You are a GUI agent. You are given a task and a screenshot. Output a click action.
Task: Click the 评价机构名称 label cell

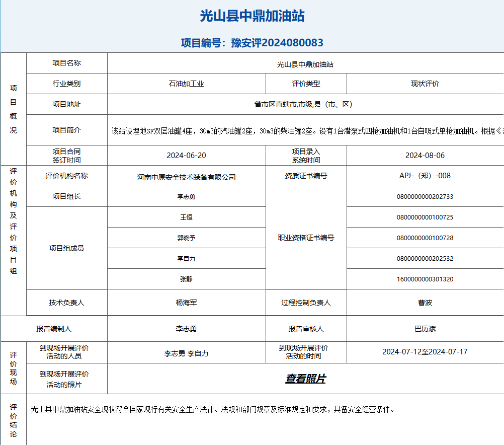(x=66, y=176)
